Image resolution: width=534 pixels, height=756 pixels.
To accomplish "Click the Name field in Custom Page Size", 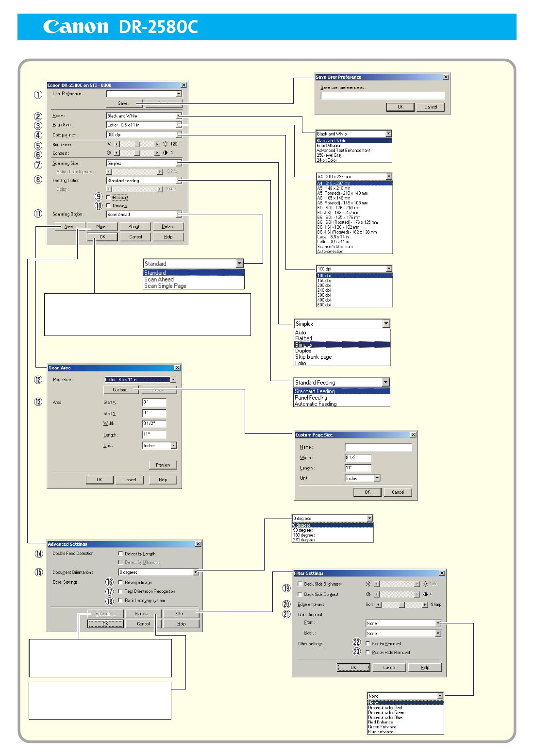I will [x=378, y=448].
